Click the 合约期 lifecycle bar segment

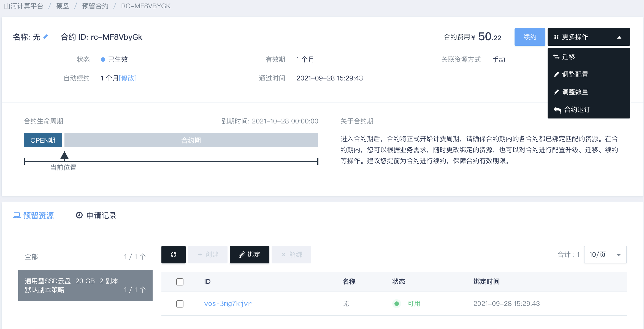[191, 140]
